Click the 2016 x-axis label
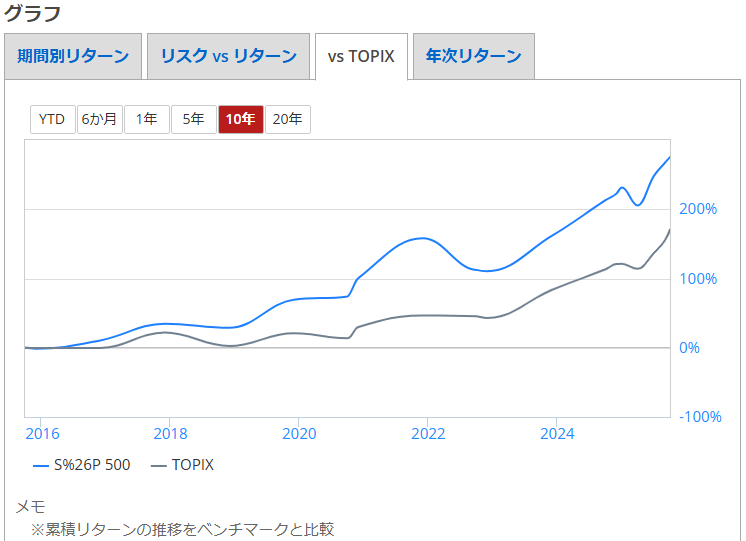 (42, 434)
